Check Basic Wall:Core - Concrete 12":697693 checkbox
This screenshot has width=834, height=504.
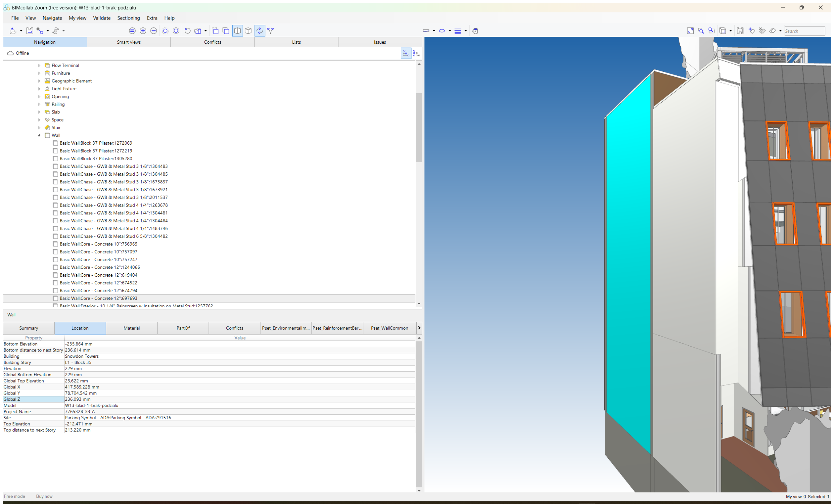pos(55,298)
